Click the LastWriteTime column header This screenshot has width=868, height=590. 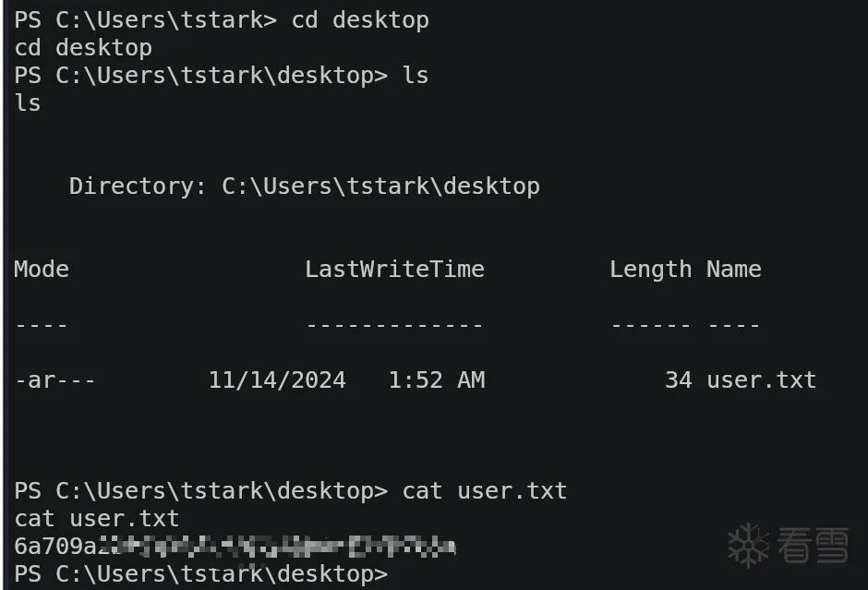point(394,270)
